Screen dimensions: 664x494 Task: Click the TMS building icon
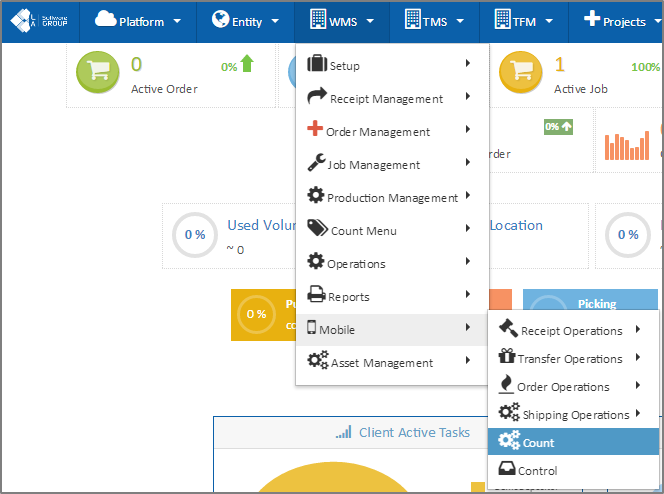coord(412,19)
